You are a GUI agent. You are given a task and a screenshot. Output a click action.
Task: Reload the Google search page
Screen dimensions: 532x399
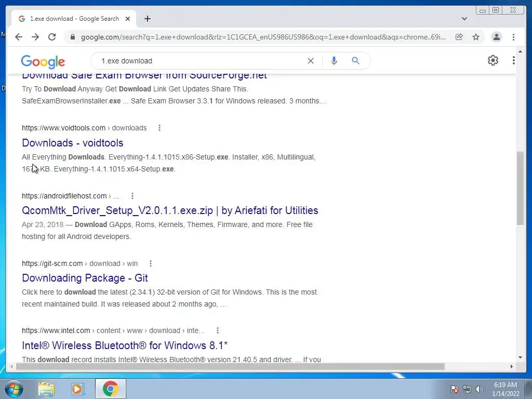pyautogui.click(x=52, y=37)
